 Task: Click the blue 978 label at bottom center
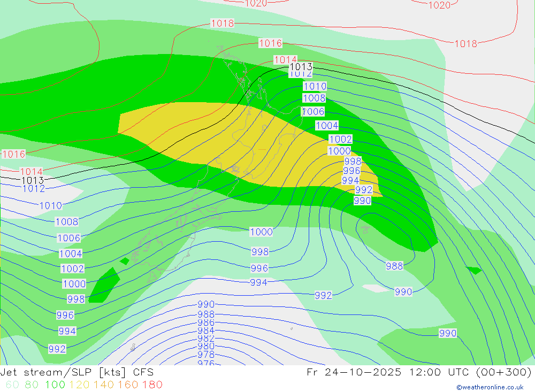(206, 355)
